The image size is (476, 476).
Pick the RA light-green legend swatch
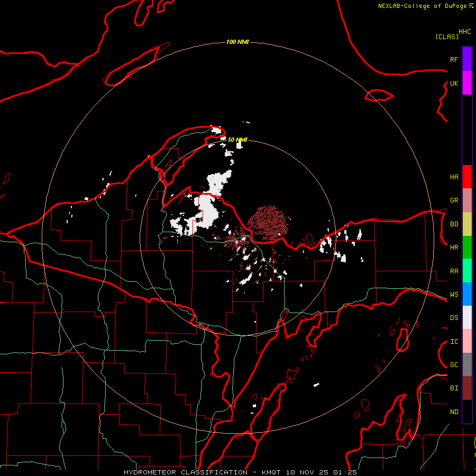[x=467, y=271]
